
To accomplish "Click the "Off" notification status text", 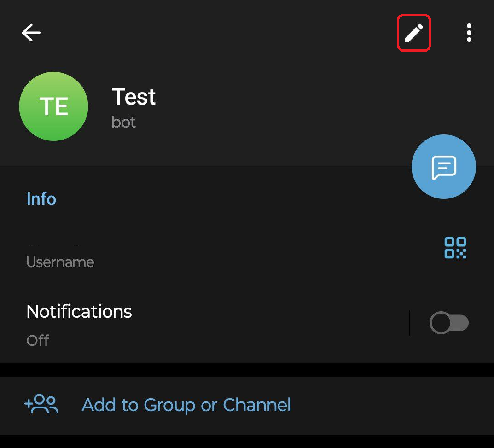I will click(x=38, y=341).
